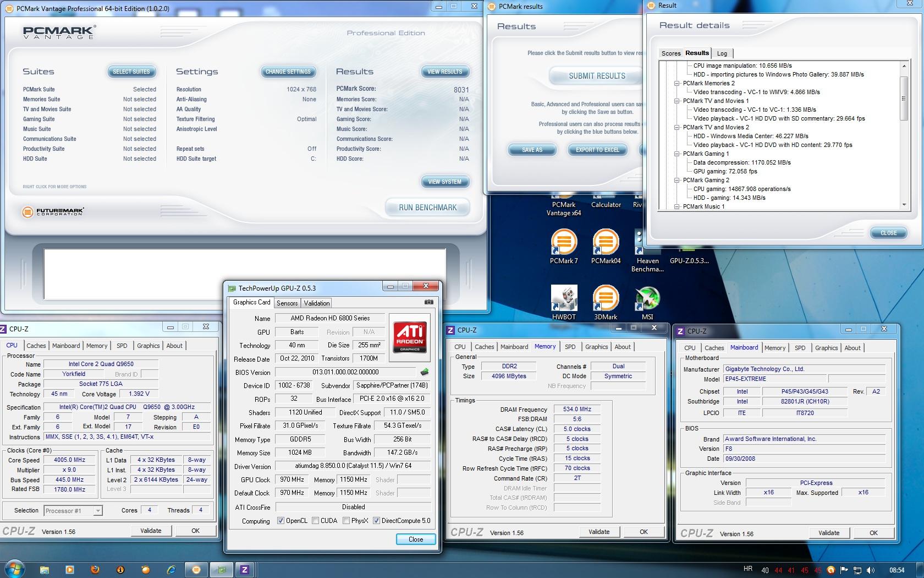Click SAVE AS in PCMark results
This screenshot has width=924, height=578.
532,150
